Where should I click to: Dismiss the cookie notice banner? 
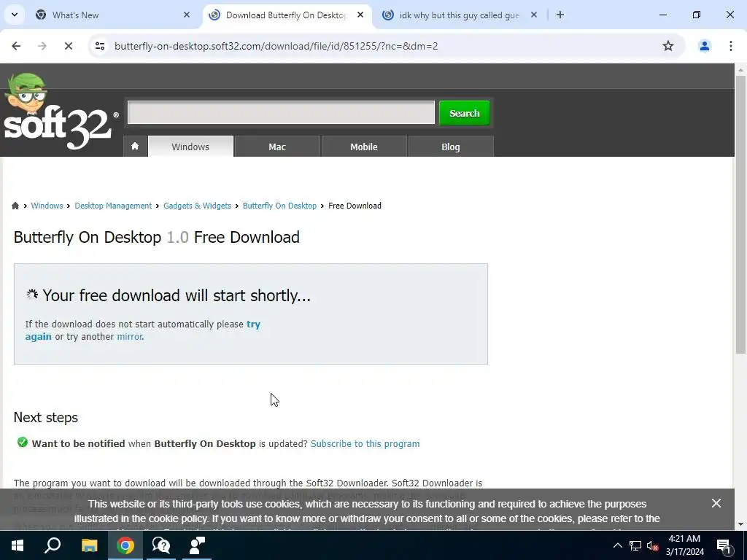(x=716, y=503)
